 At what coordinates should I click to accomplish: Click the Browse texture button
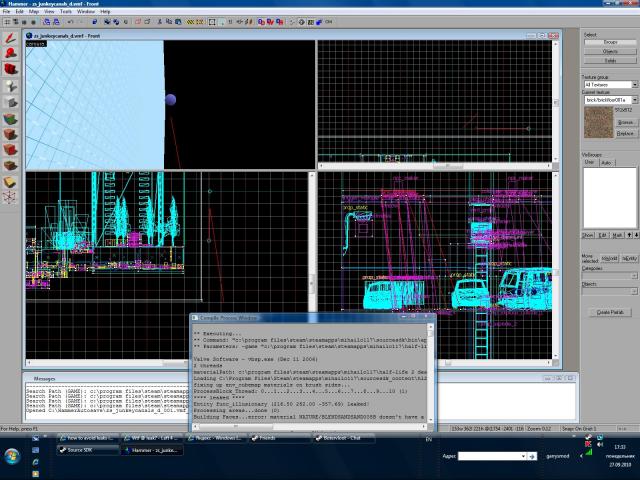click(x=626, y=122)
